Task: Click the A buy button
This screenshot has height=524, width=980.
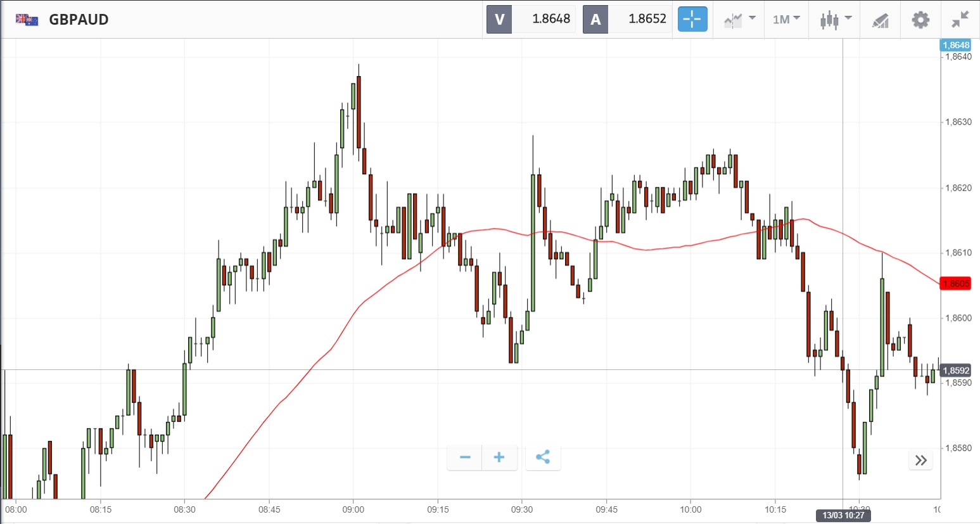Action: click(x=595, y=19)
